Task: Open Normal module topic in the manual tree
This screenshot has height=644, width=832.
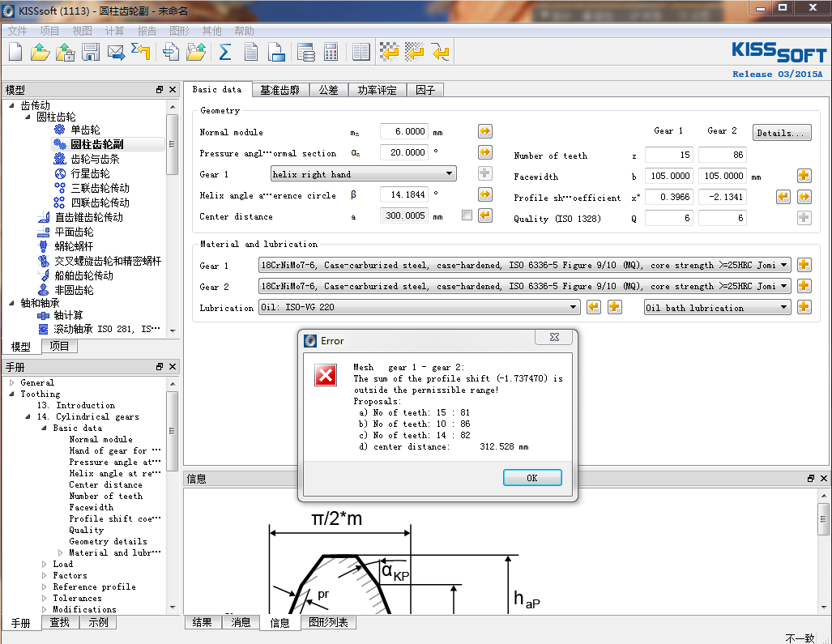Action: click(100, 439)
